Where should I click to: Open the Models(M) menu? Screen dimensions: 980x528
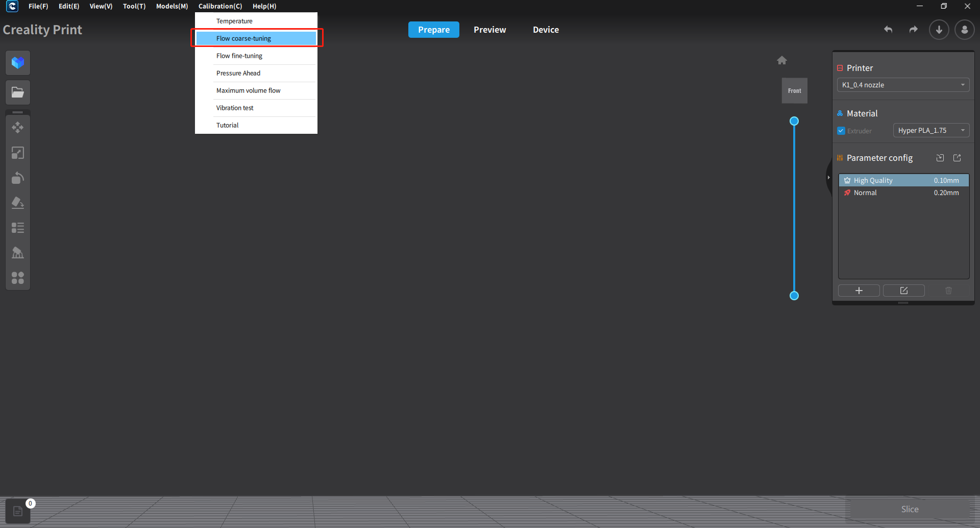pos(172,6)
